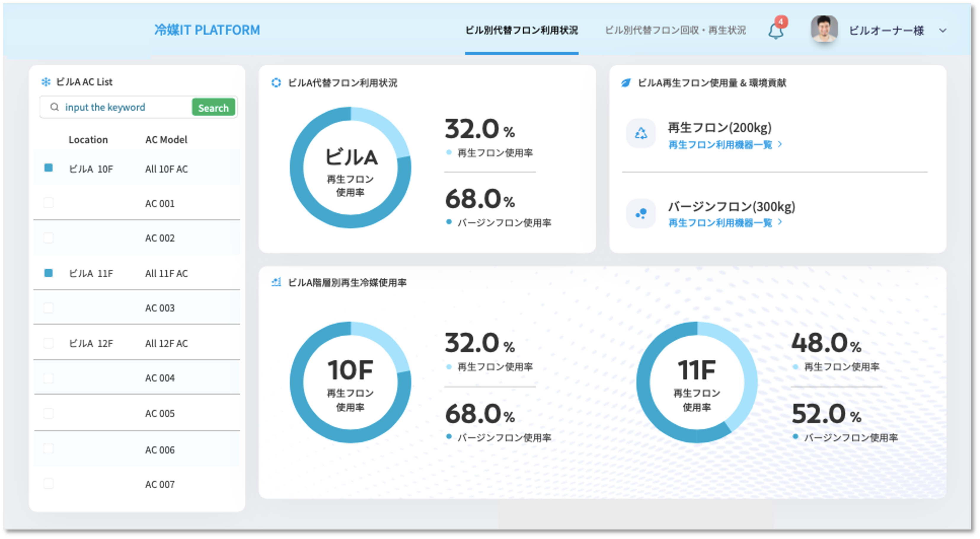Click the chart icon beside ビルA階層別再生冷媒使用率

[276, 282]
